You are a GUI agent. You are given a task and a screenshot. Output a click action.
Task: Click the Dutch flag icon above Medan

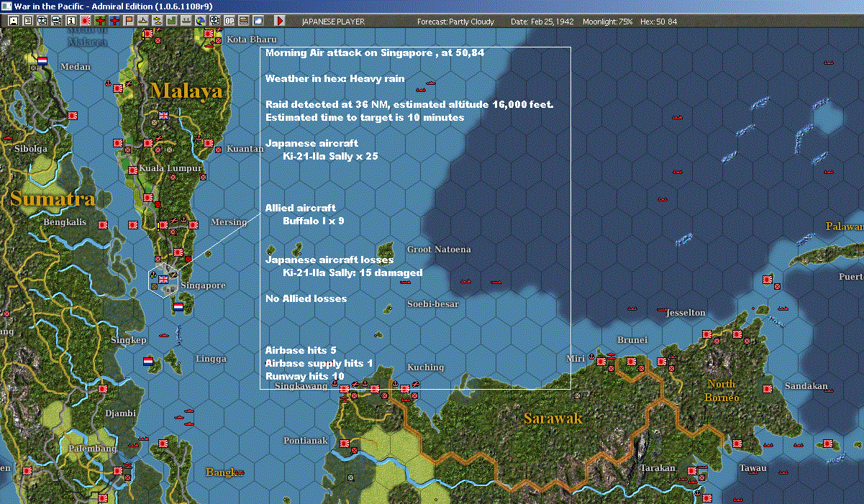pyautogui.click(x=42, y=62)
